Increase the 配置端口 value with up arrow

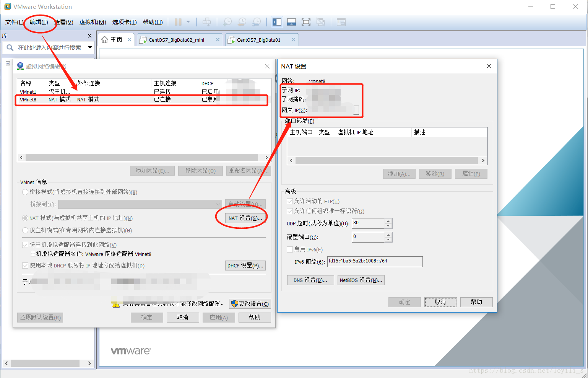(x=388, y=235)
